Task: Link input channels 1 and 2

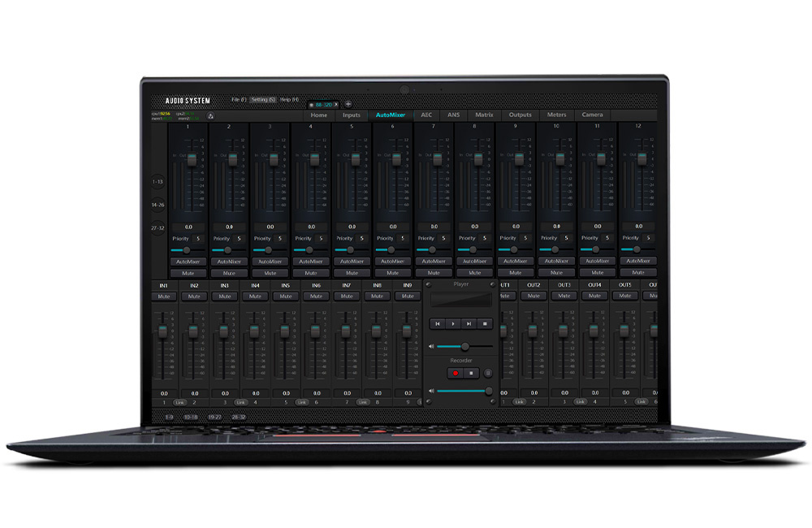Action: (x=179, y=402)
